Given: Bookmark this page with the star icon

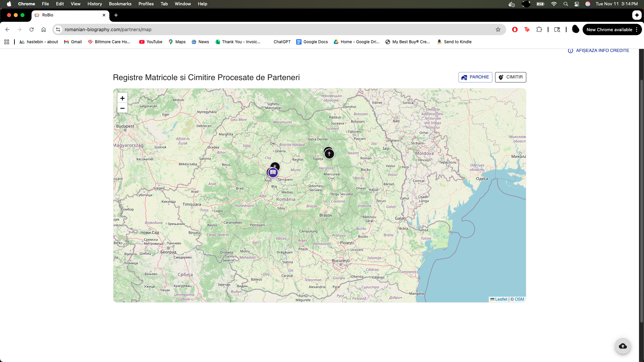Looking at the screenshot, I should pos(498,29).
